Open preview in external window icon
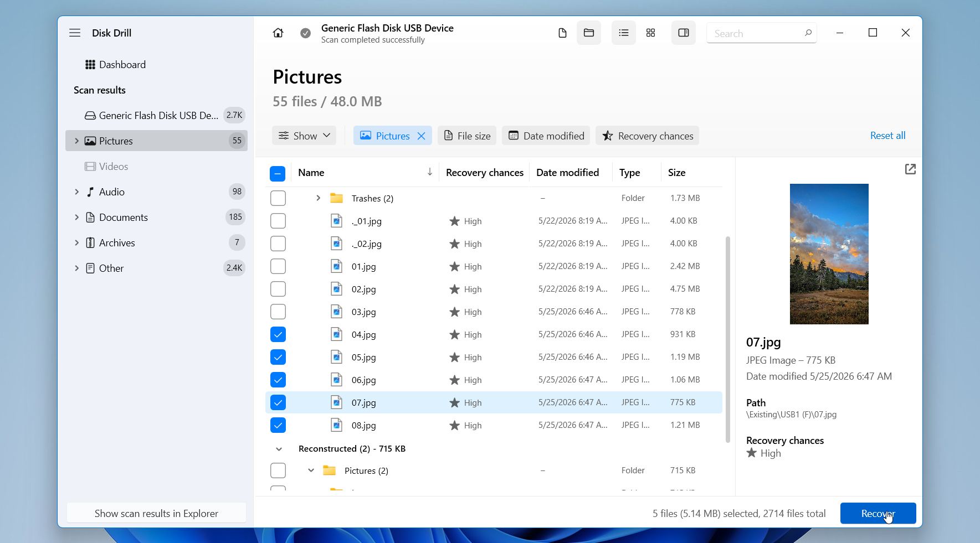980x543 pixels. click(x=910, y=169)
